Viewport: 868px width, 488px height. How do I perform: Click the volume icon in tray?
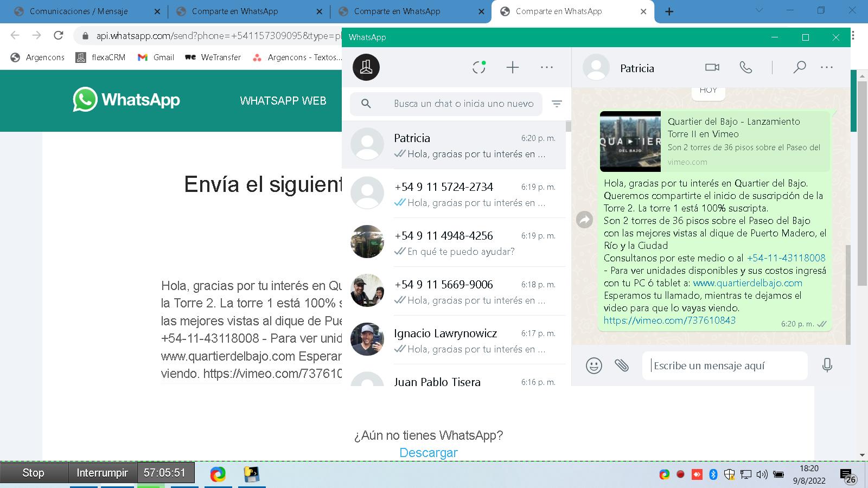(x=762, y=474)
